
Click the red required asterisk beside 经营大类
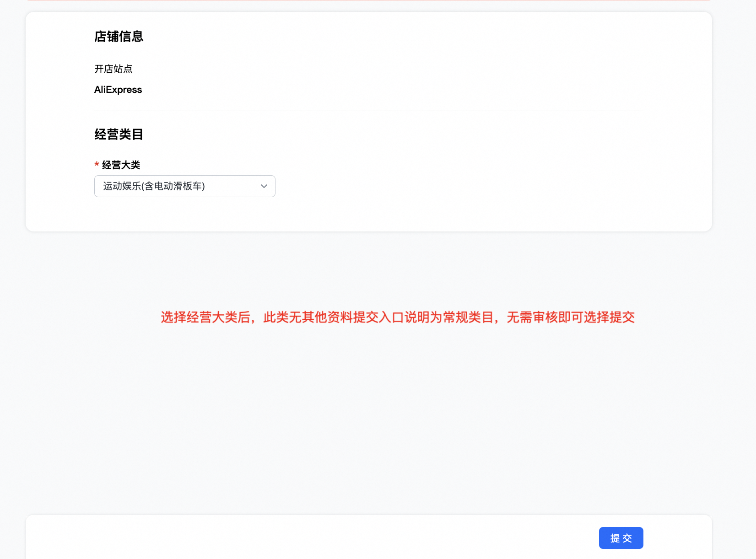pyautogui.click(x=97, y=165)
